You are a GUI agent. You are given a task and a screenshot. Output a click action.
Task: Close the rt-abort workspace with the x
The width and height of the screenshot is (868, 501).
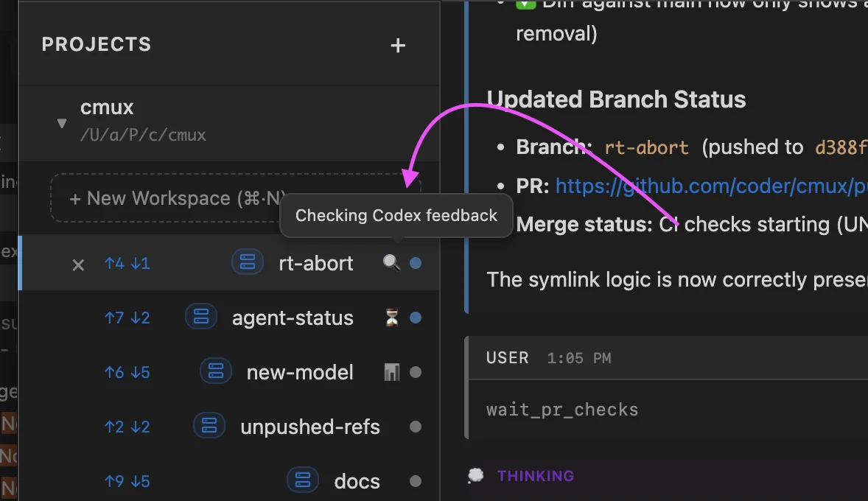pos(78,263)
